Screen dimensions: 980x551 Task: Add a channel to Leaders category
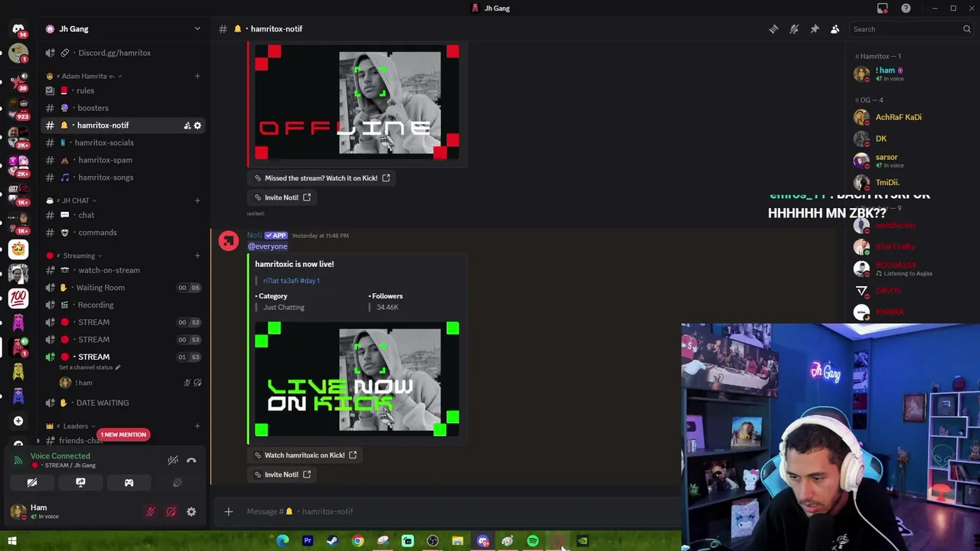coord(197,426)
